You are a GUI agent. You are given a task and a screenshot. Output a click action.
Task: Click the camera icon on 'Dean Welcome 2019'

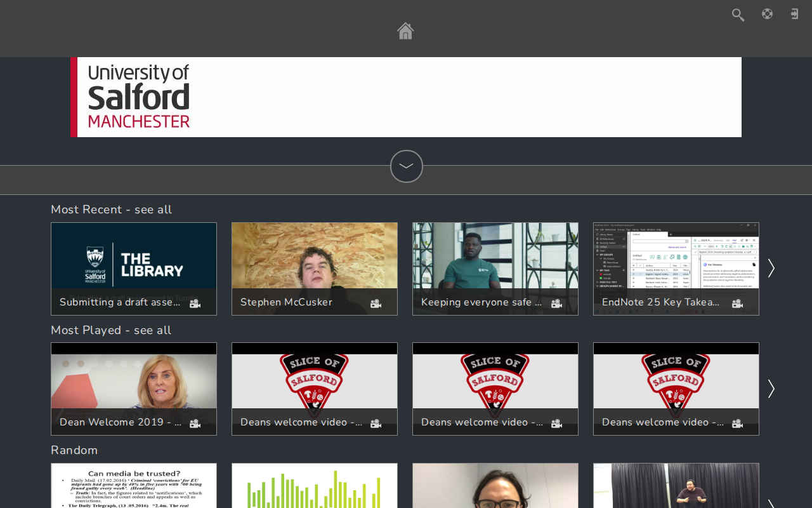(x=195, y=423)
